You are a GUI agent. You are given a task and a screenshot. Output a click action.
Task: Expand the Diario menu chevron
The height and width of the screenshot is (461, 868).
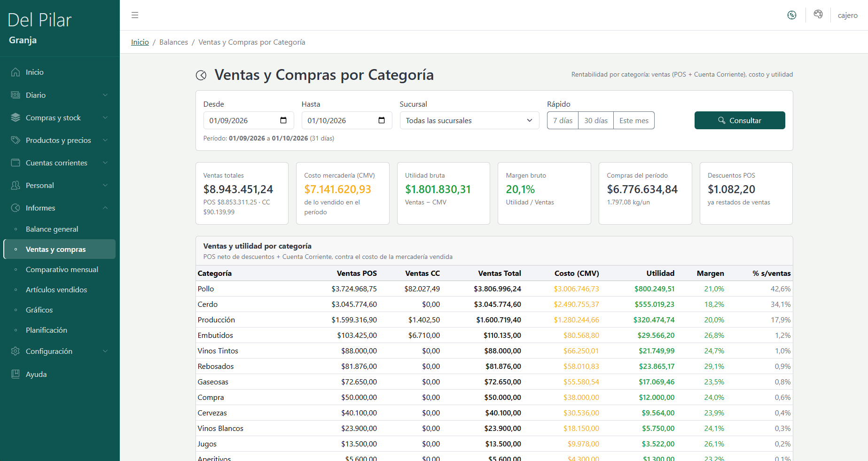pyautogui.click(x=105, y=95)
